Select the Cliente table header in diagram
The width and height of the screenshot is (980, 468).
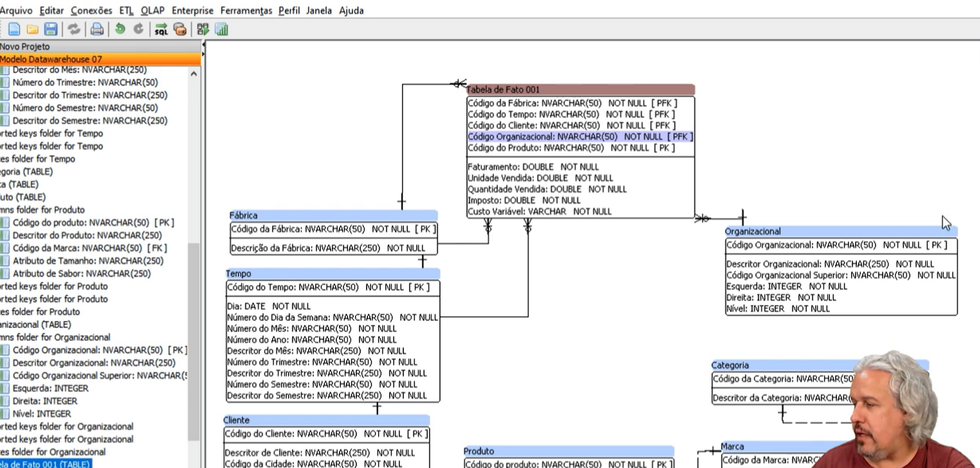(x=327, y=420)
